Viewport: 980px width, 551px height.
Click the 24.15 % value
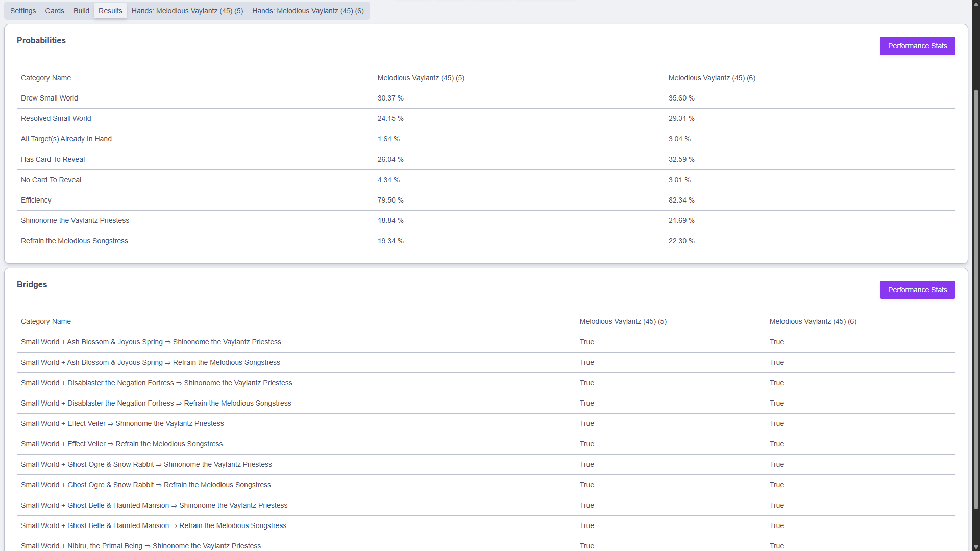click(390, 118)
